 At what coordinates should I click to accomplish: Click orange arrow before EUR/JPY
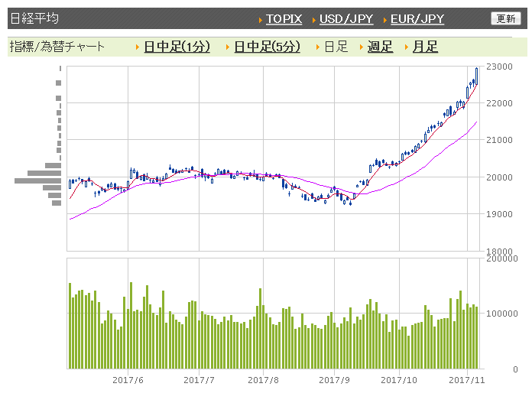click(384, 20)
